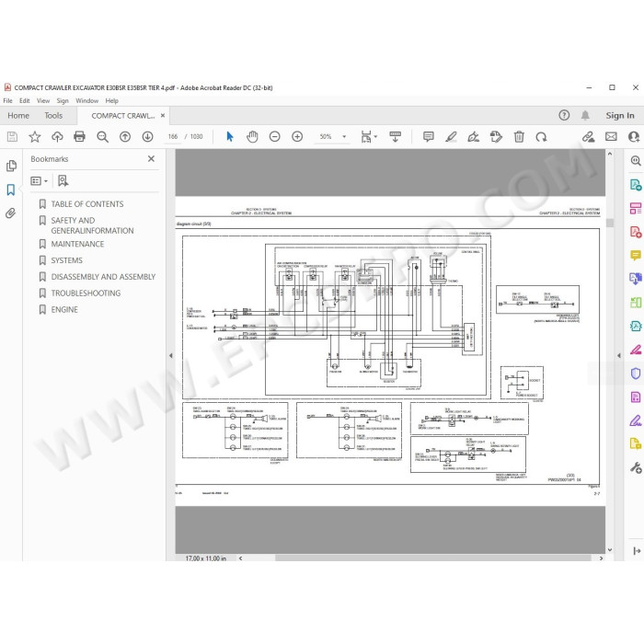Click the help question mark icon

point(564,115)
